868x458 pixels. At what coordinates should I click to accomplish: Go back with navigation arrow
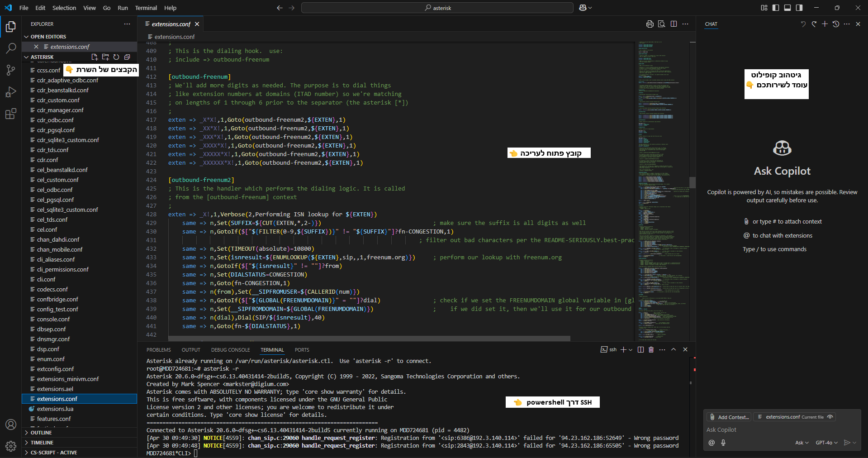point(280,8)
